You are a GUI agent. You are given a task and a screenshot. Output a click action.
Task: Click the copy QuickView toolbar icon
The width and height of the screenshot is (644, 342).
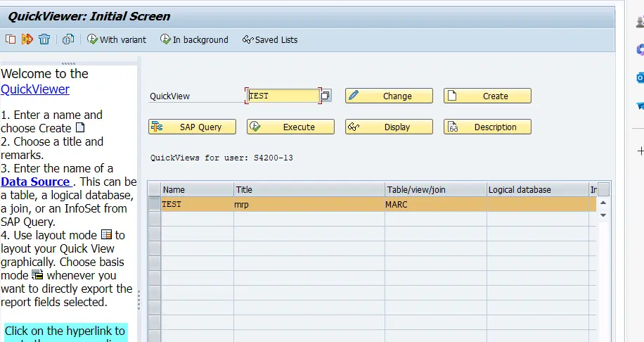pyautogui.click(x=11, y=39)
